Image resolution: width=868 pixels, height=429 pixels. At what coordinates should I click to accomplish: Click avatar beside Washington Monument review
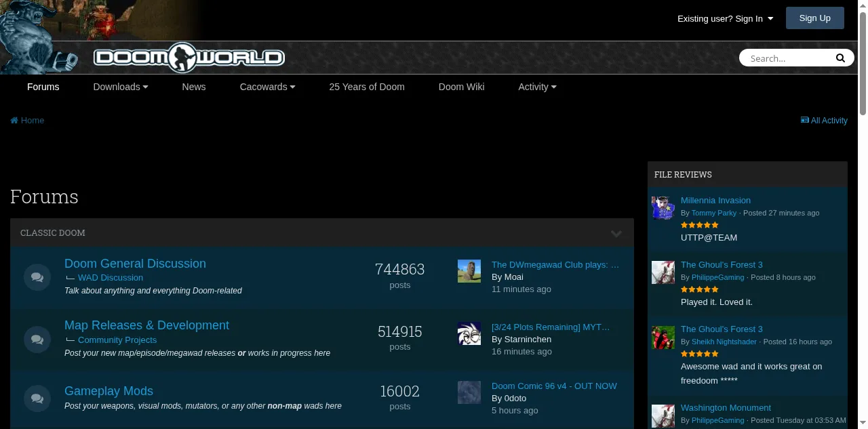click(x=663, y=415)
